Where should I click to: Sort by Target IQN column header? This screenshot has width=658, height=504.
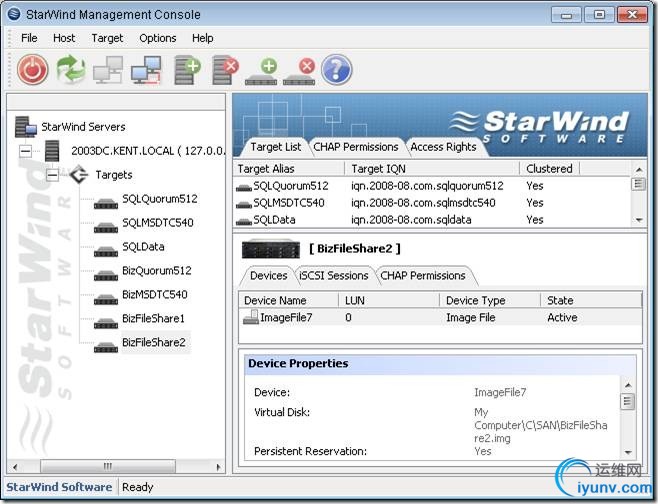(432, 169)
